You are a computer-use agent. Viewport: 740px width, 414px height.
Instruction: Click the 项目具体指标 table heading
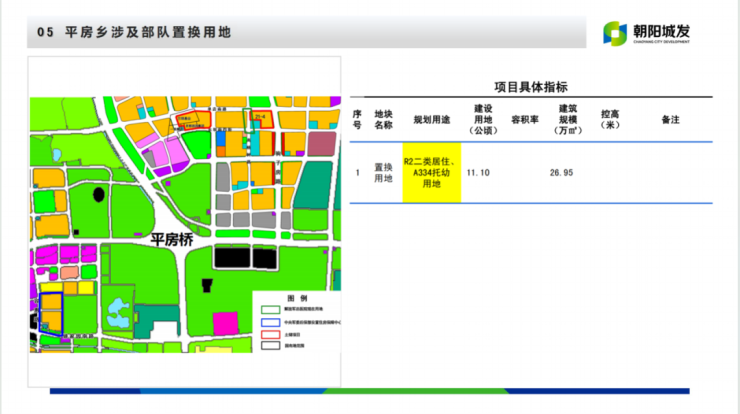pyautogui.click(x=531, y=87)
